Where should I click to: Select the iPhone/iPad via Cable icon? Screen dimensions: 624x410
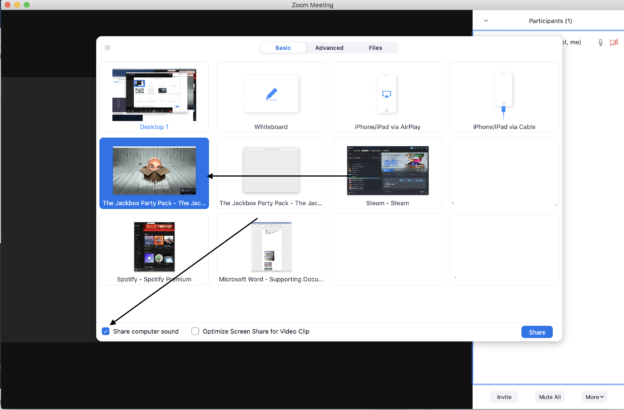pos(503,95)
